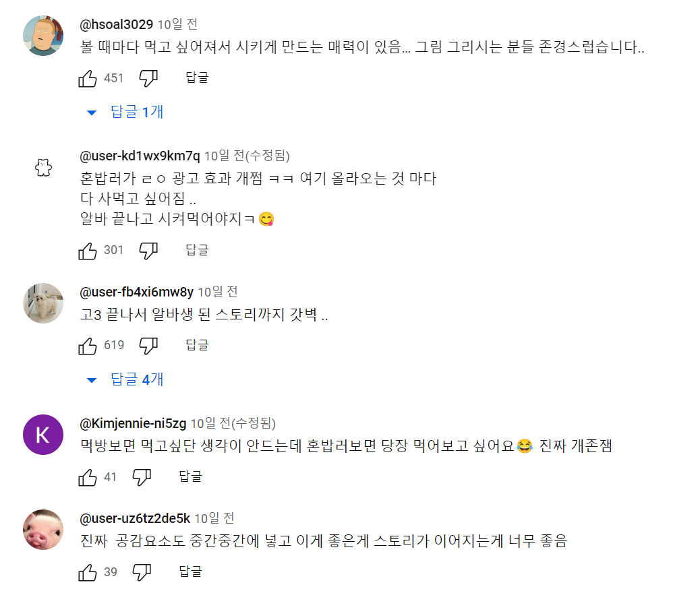Like the comment by @user-uz6tz2de5k
The width and height of the screenshot is (700, 591).
click(x=88, y=573)
